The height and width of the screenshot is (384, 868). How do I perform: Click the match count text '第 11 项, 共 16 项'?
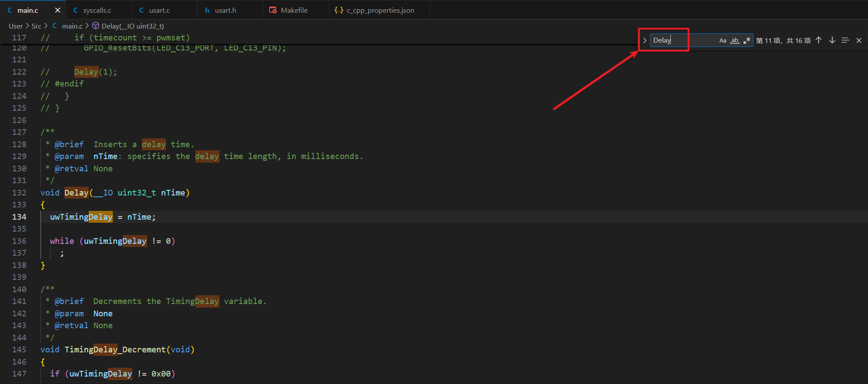(783, 40)
